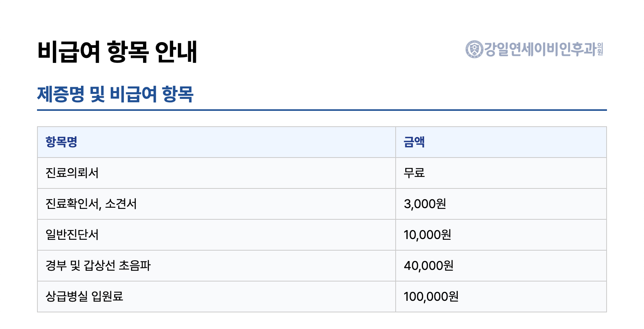Select the 40,000원 price cell
The width and height of the screenshot is (644, 329).
pos(428,266)
